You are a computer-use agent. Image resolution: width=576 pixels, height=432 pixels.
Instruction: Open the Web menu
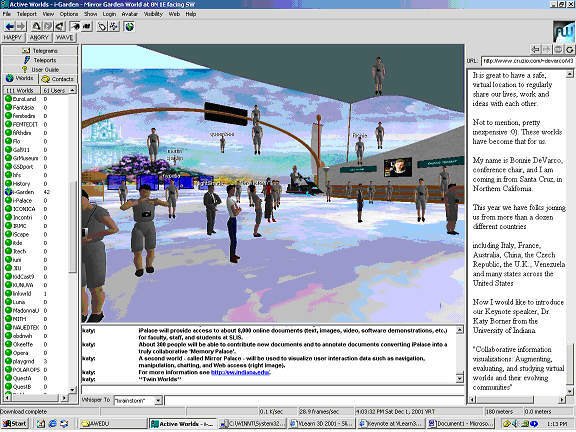(x=174, y=14)
